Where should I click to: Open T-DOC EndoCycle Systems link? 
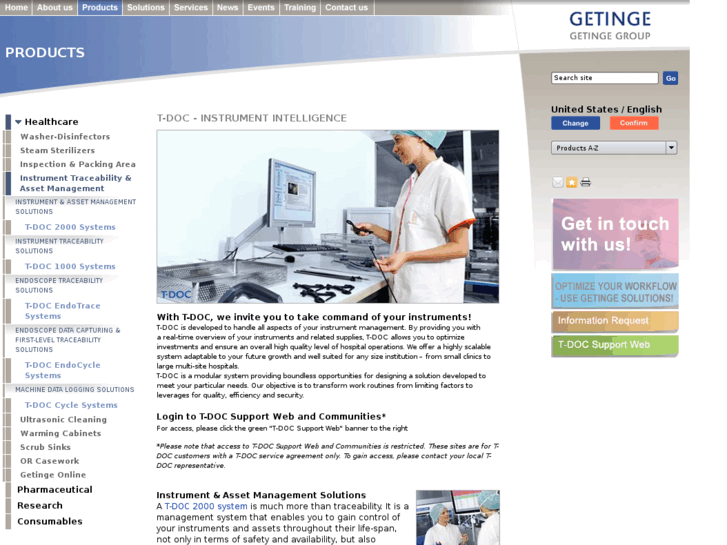[x=63, y=370]
